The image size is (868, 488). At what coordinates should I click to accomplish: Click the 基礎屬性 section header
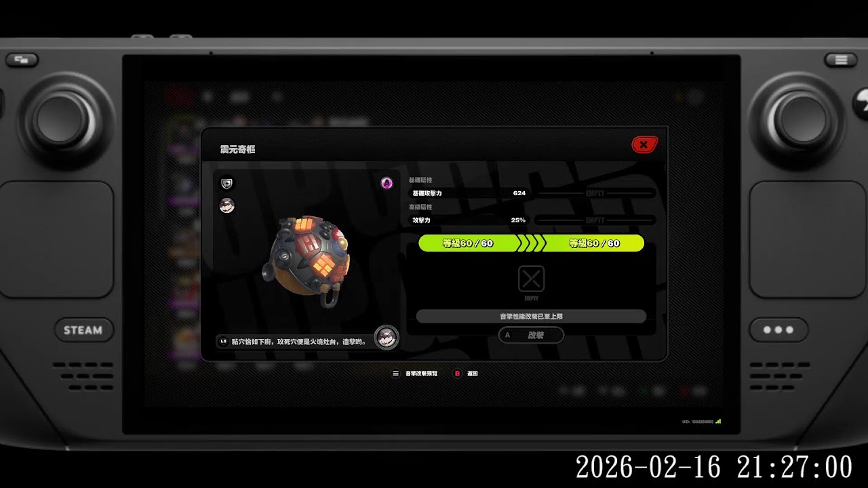click(x=420, y=180)
